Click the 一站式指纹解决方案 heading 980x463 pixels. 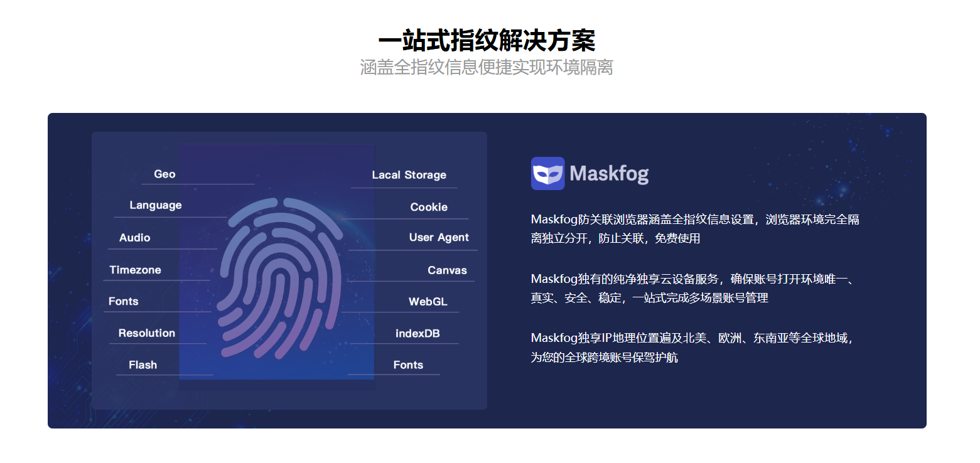tap(487, 41)
